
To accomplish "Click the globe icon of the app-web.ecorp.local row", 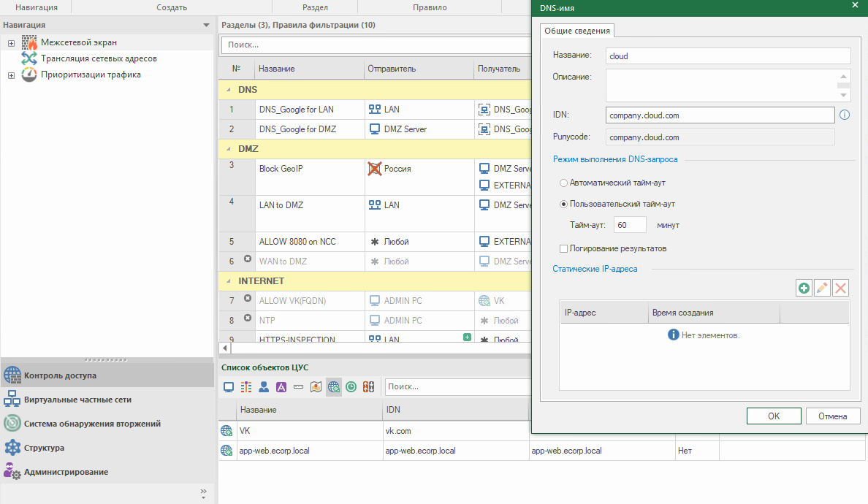I will click(226, 451).
